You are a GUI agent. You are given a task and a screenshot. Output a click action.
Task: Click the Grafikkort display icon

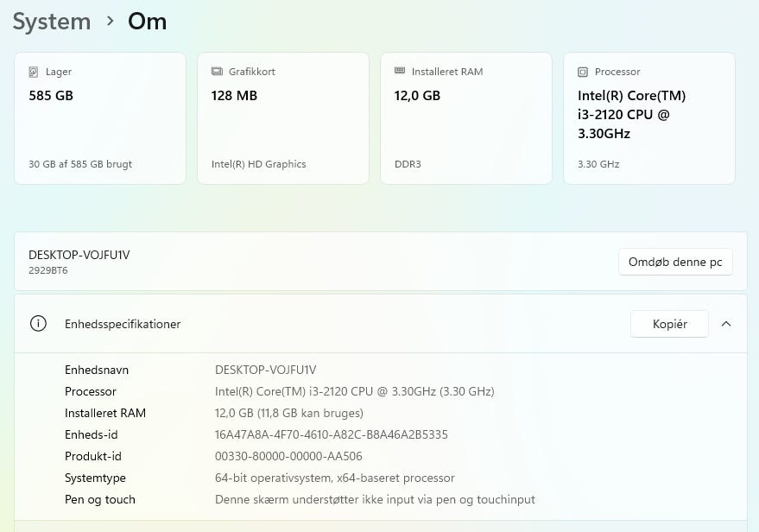217,72
